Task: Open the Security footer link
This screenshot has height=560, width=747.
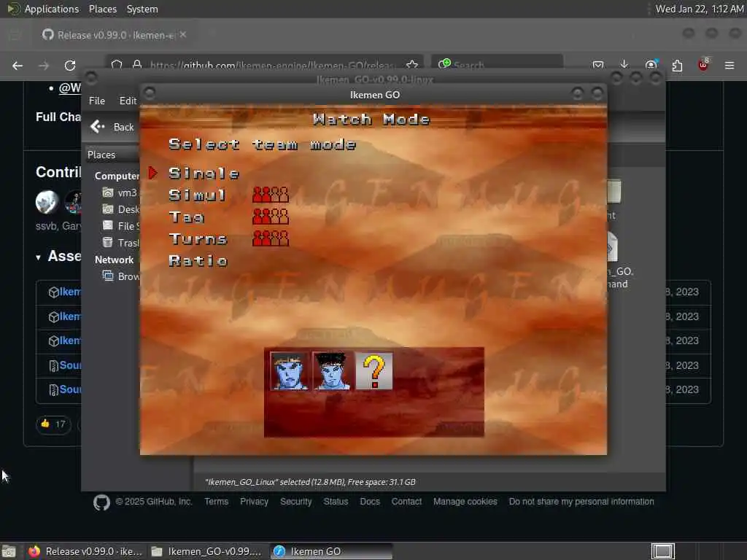Action: click(x=296, y=502)
